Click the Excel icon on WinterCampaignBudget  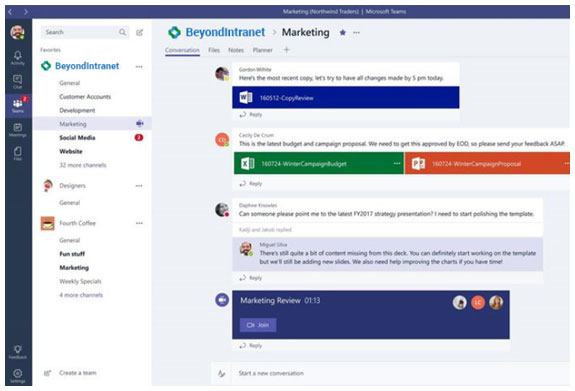(248, 163)
